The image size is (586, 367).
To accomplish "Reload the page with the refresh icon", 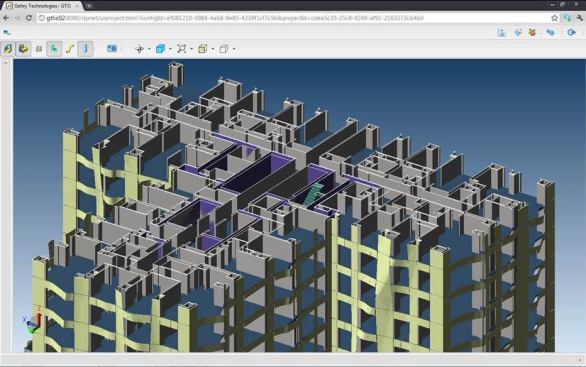I will pos(28,18).
